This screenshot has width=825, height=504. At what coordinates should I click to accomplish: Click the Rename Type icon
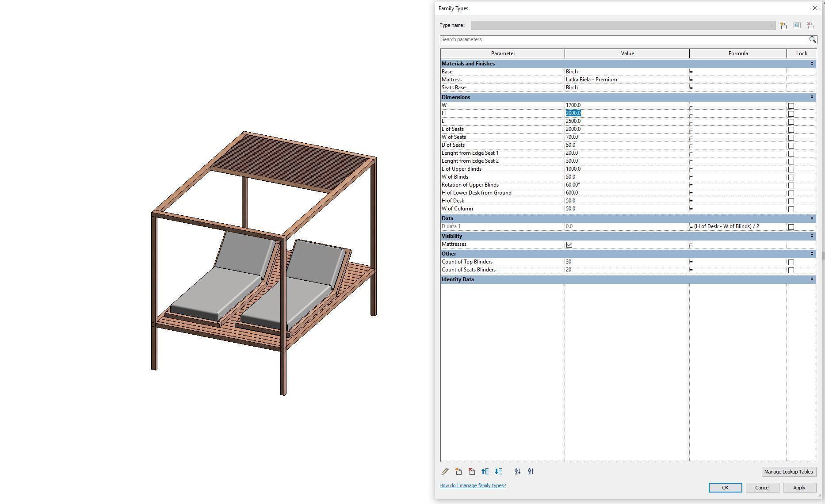click(x=797, y=26)
